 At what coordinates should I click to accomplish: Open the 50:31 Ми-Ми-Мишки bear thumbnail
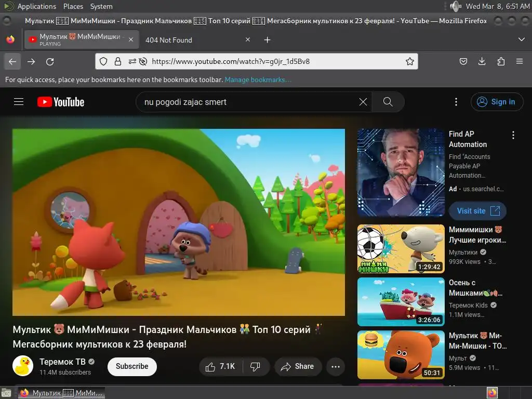click(x=401, y=355)
